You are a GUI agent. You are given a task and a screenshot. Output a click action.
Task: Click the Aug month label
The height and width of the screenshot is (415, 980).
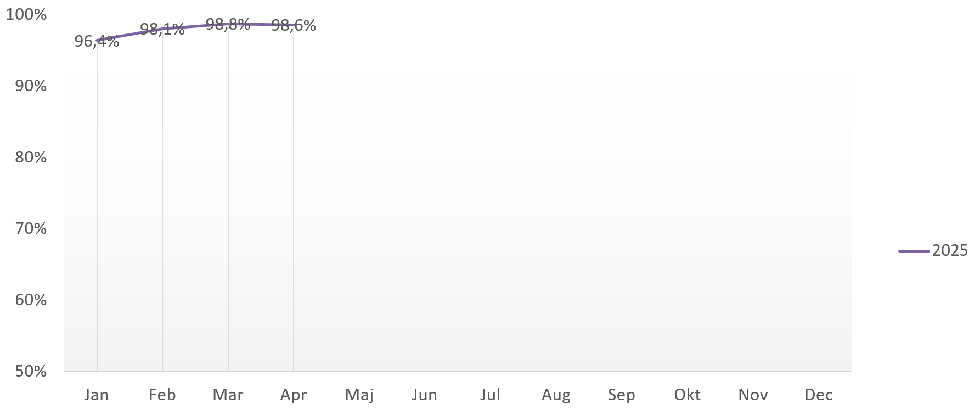click(x=556, y=395)
